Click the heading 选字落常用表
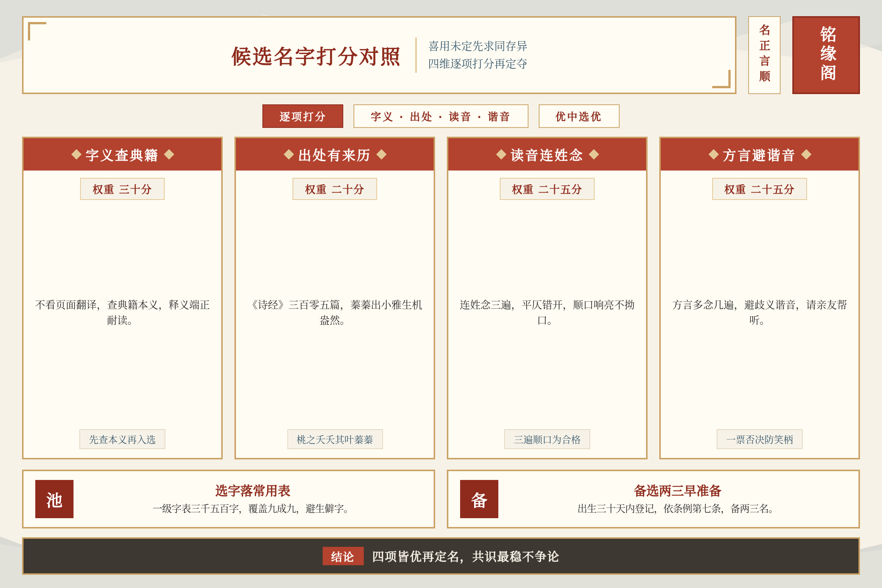This screenshot has width=882, height=588. (253, 491)
